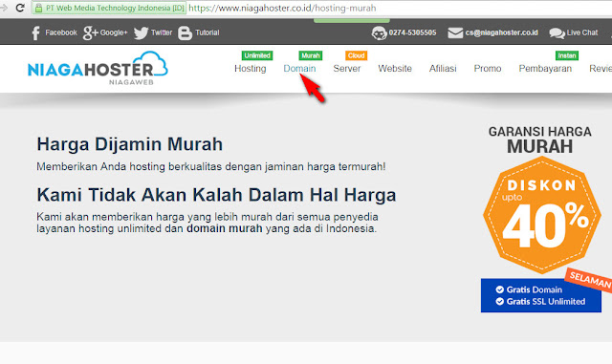Click the Live Chat bubble icon
The width and height of the screenshot is (612, 364).
[x=557, y=33]
